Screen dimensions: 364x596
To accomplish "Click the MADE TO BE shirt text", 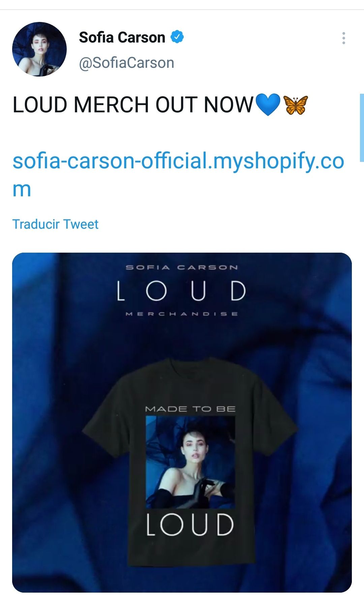I will tap(190, 409).
